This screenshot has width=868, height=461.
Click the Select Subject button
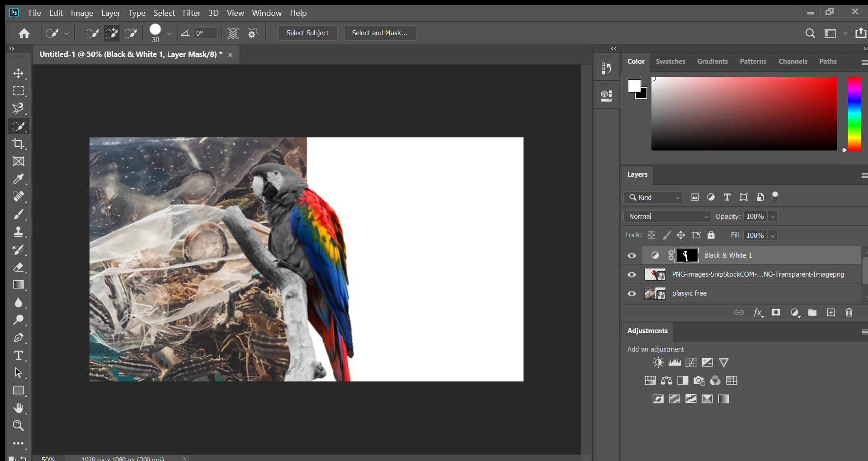point(307,33)
